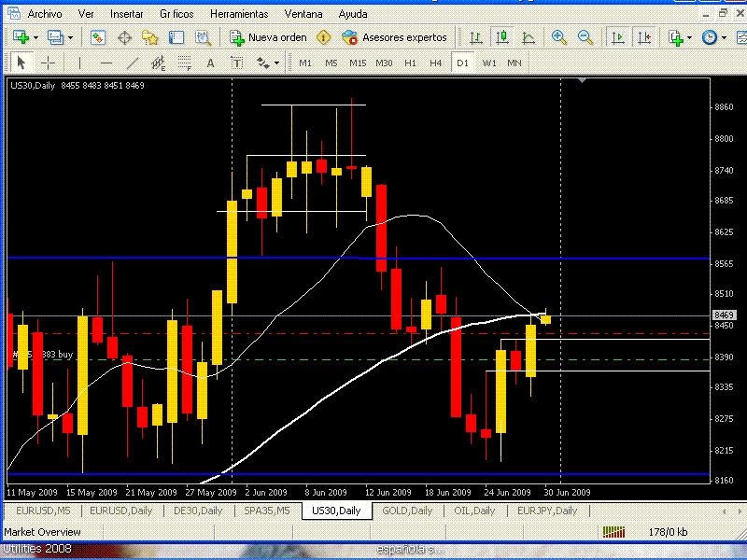
Task: Switch to the GOLD,Daily chart tab
Action: click(x=406, y=511)
